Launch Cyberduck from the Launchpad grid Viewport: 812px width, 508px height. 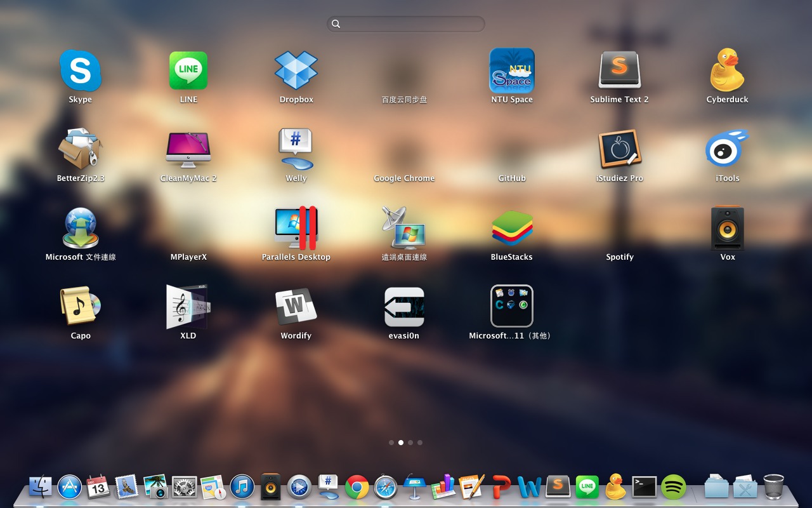[x=728, y=70]
